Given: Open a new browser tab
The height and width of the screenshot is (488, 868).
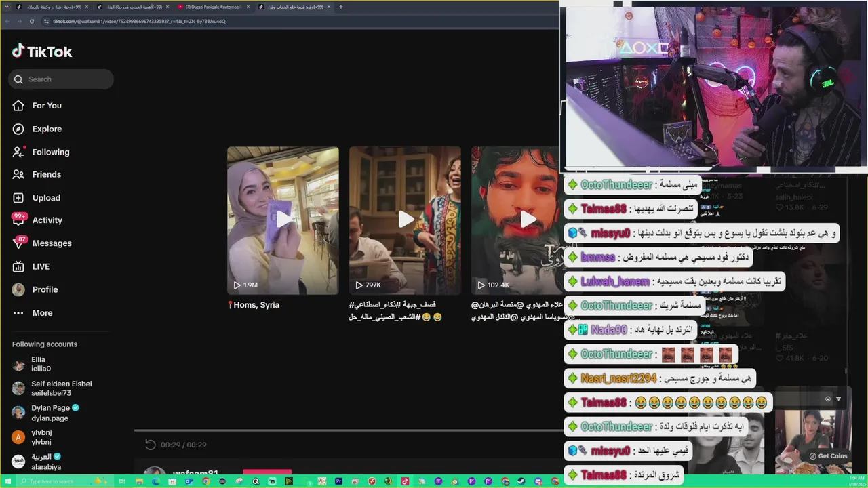Looking at the screenshot, I should tap(341, 7).
